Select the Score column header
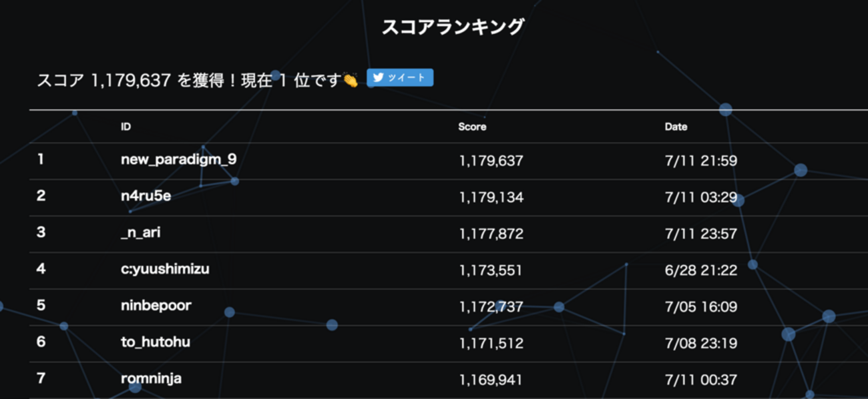This screenshot has width=868, height=399. (472, 127)
